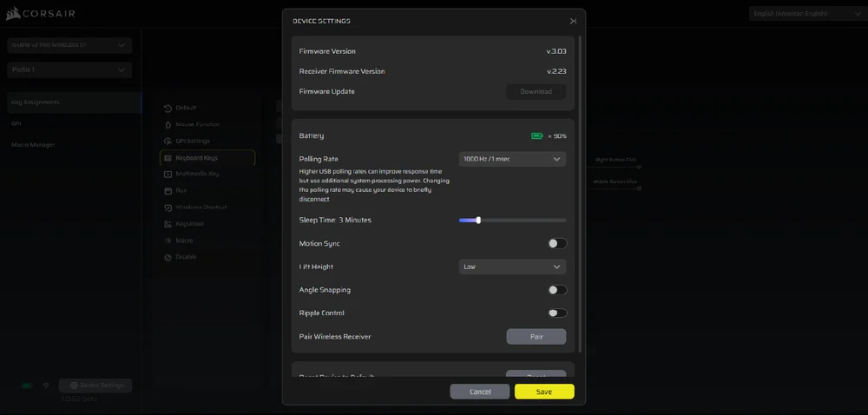Expand the Lift Height dropdown
The image size is (868, 415).
512,267
